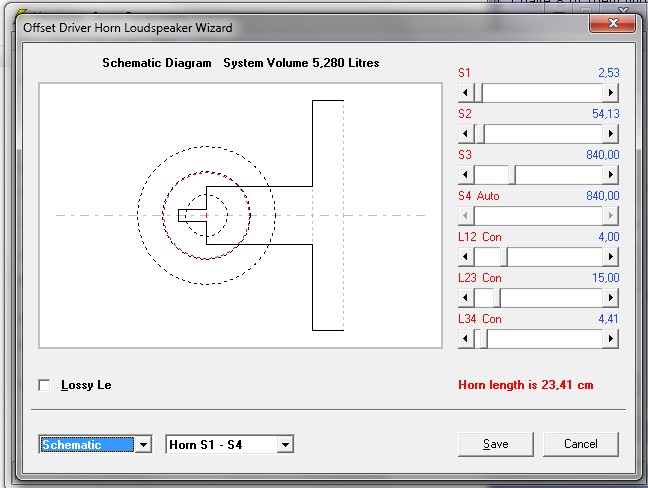Click the L34 Con label
648x488 pixels.
480,319
